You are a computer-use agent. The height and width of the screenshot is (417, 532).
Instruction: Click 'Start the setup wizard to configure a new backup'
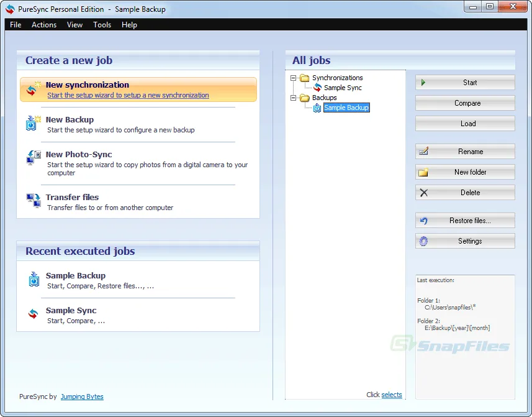point(121,130)
